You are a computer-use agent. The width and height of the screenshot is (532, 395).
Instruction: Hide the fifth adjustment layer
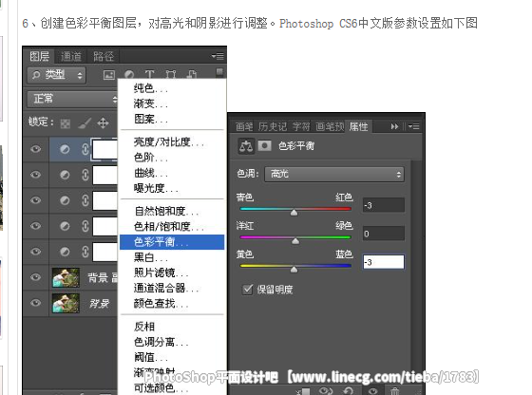pyautogui.click(x=35, y=252)
